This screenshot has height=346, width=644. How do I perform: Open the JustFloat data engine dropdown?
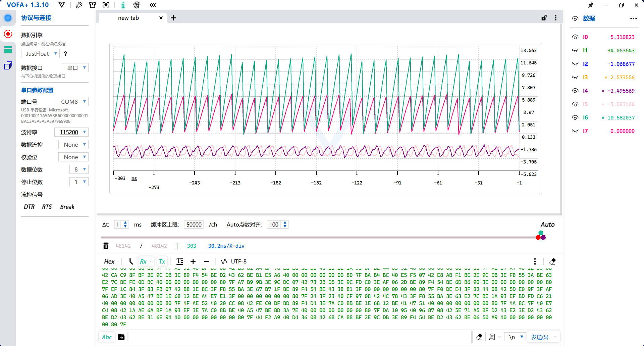coord(40,54)
